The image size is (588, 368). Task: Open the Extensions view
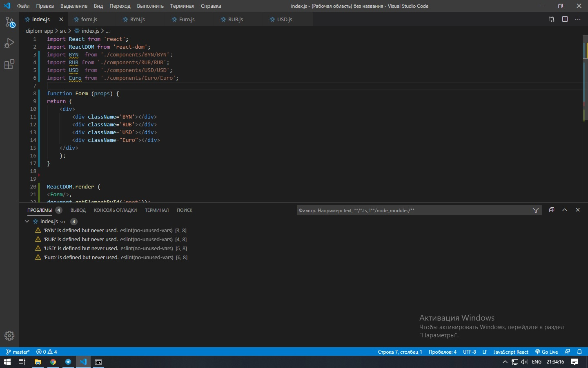point(9,64)
